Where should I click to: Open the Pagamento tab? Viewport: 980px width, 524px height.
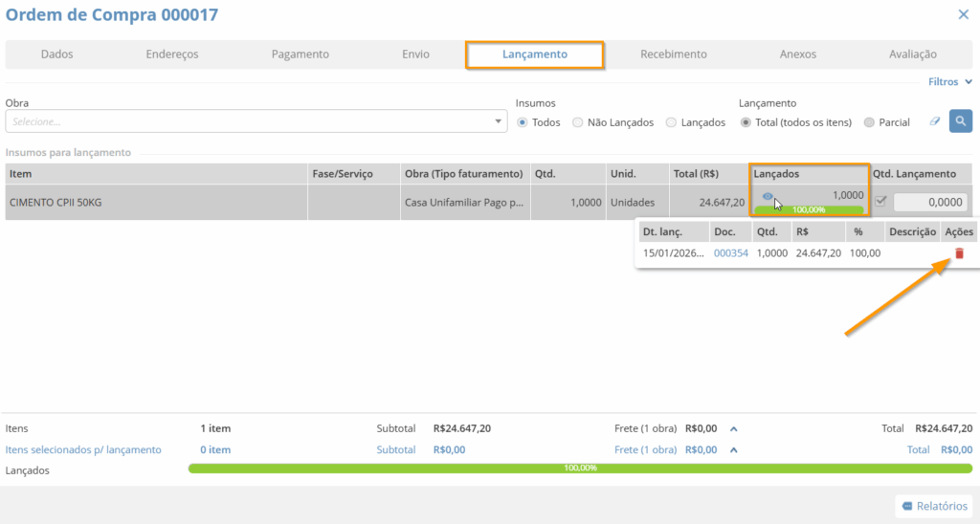pos(300,55)
